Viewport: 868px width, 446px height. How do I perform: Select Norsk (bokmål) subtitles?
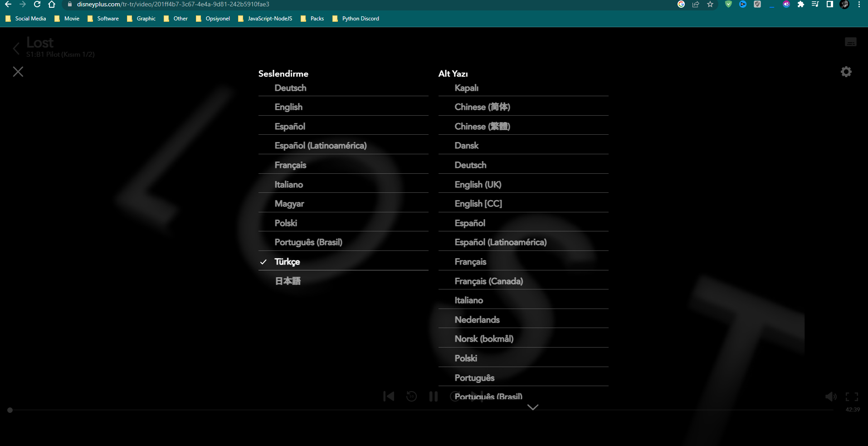click(523, 339)
